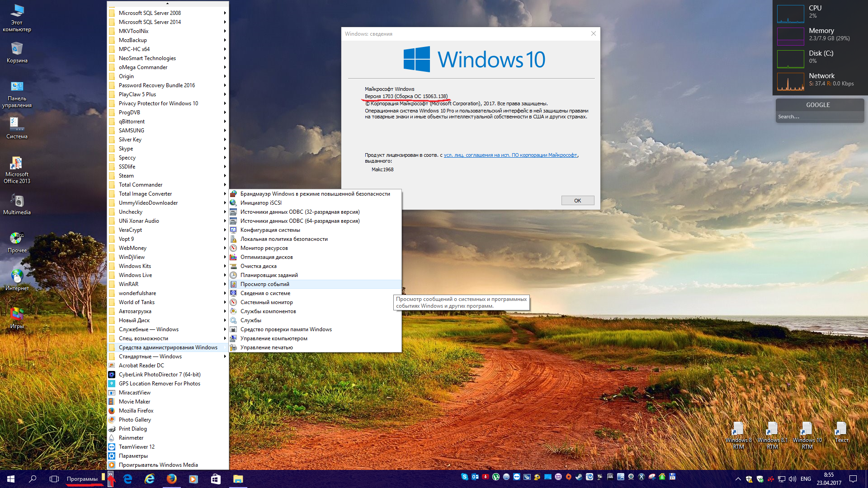Click the GOOGLE search input field
868x488 pixels.
point(819,117)
